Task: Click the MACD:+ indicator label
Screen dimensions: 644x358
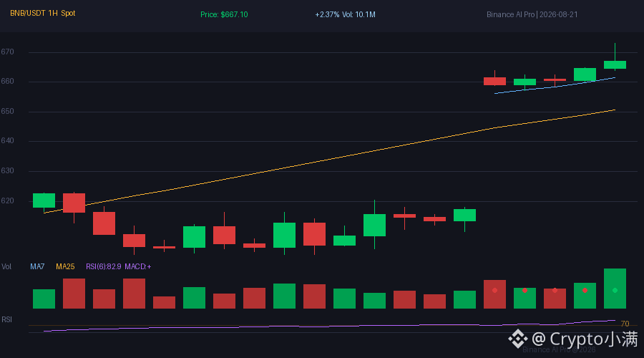Action: pos(138,267)
